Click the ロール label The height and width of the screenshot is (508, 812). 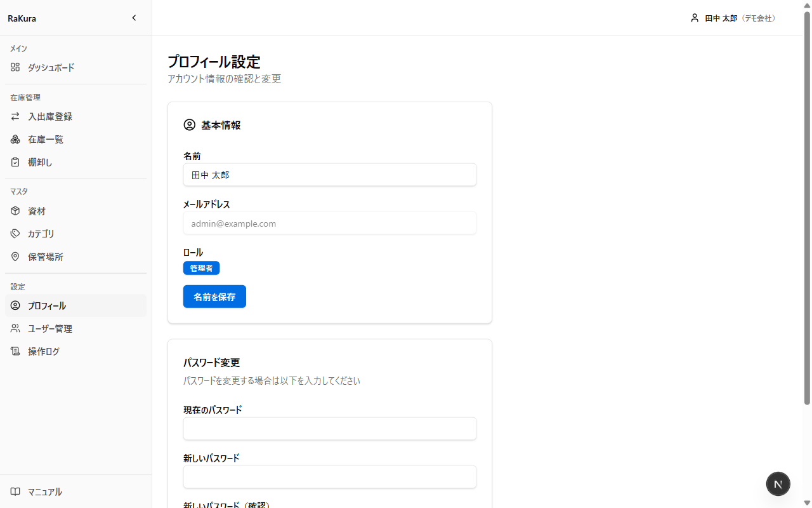click(x=193, y=253)
